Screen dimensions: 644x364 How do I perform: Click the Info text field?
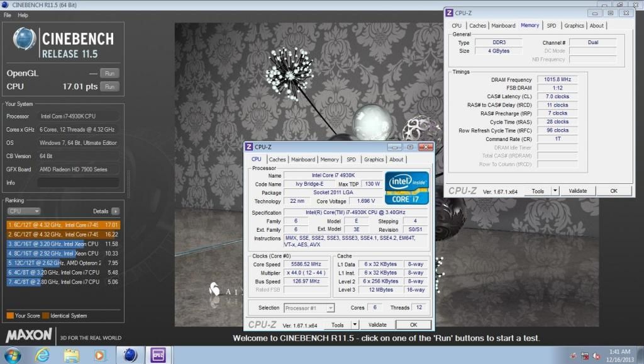click(x=78, y=183)
